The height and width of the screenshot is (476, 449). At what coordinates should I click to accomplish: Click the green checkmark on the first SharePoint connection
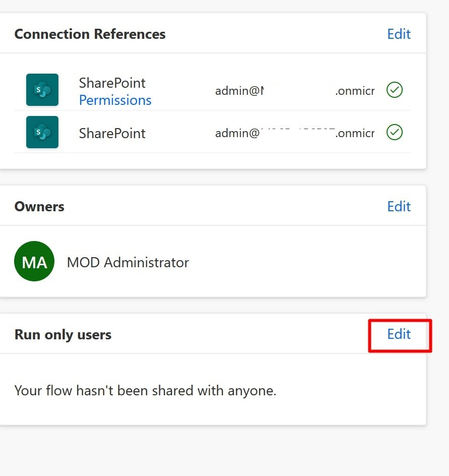click(394, 90)
